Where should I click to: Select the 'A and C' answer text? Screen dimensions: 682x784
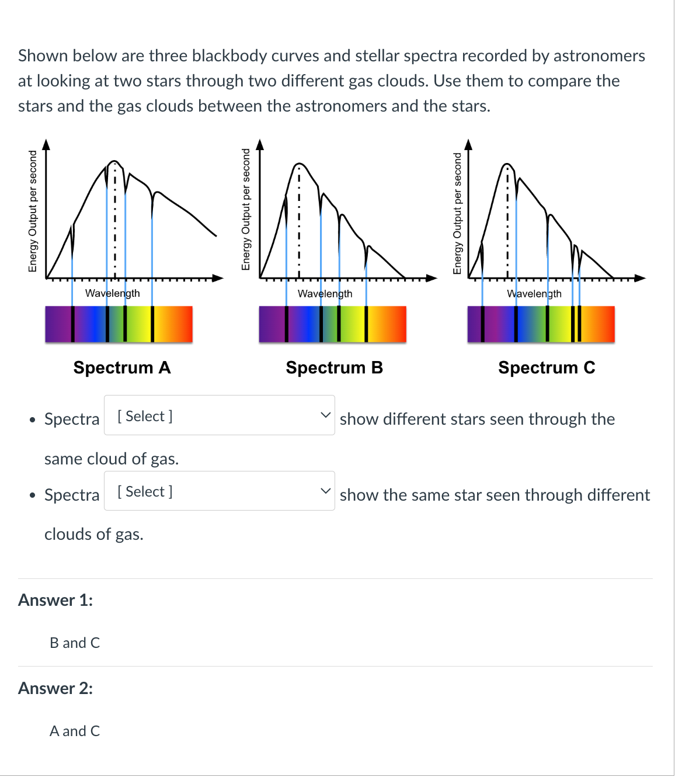coord(75,731)
